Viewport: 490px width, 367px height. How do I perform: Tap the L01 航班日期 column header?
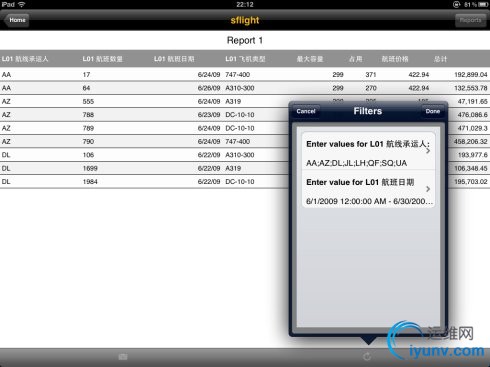click(x=174, y=59)
